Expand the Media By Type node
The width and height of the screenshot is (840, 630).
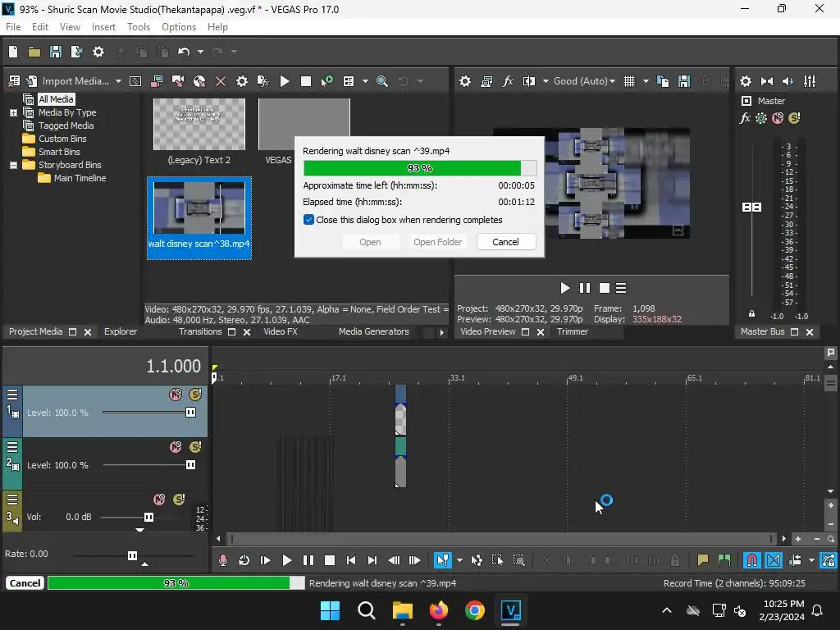pyautogui.click(x=13, y=112)
